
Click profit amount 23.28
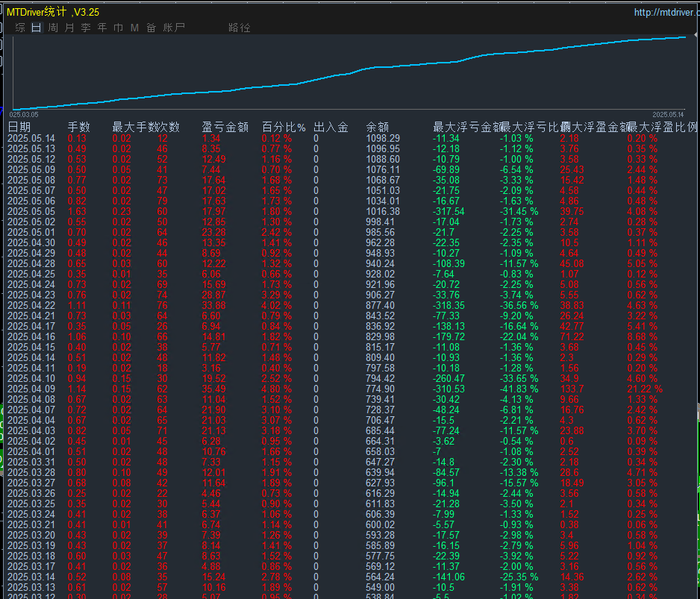coord(214,232)
